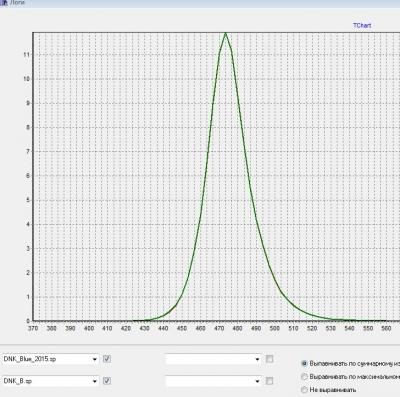Tick the checkbox beside the empty lower combo box
Viewport: 400px width, 397px height.
269,381
